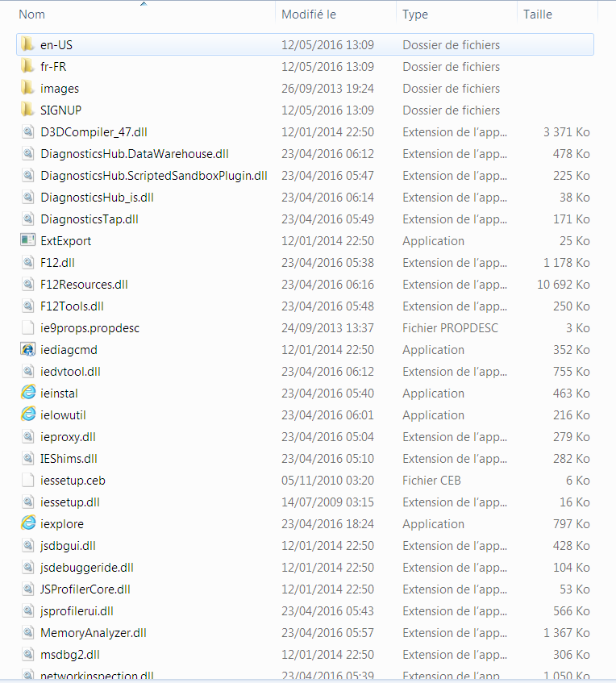616x683 pixels.
Task: Select the iediagcmd application icon
Action: pyautogui.click(x=28, y=349)
